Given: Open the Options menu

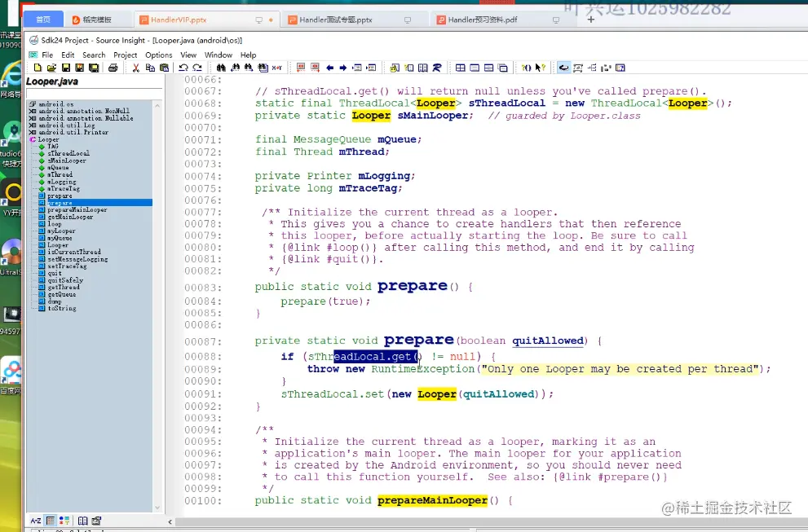Looking at the screenshot, I should pos(159,55).
